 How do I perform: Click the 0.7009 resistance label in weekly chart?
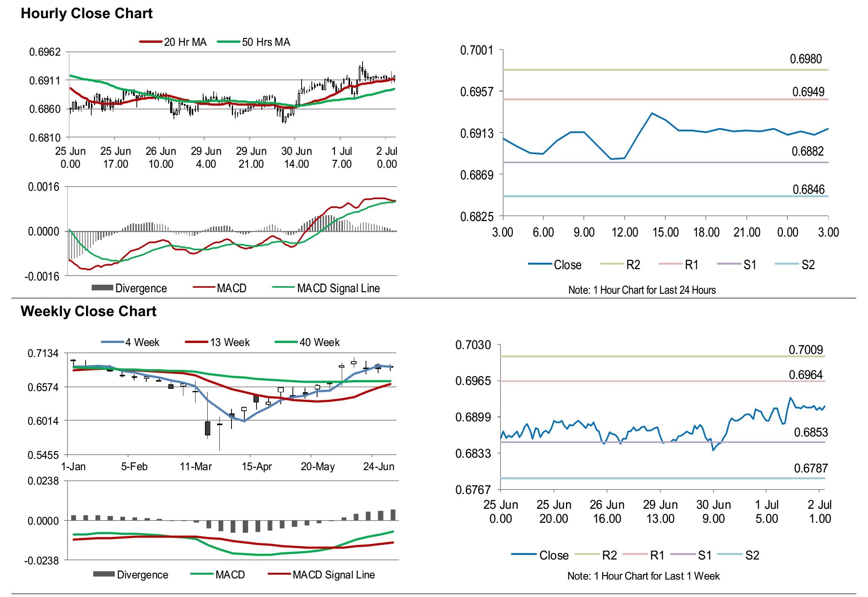click(805, 349)
